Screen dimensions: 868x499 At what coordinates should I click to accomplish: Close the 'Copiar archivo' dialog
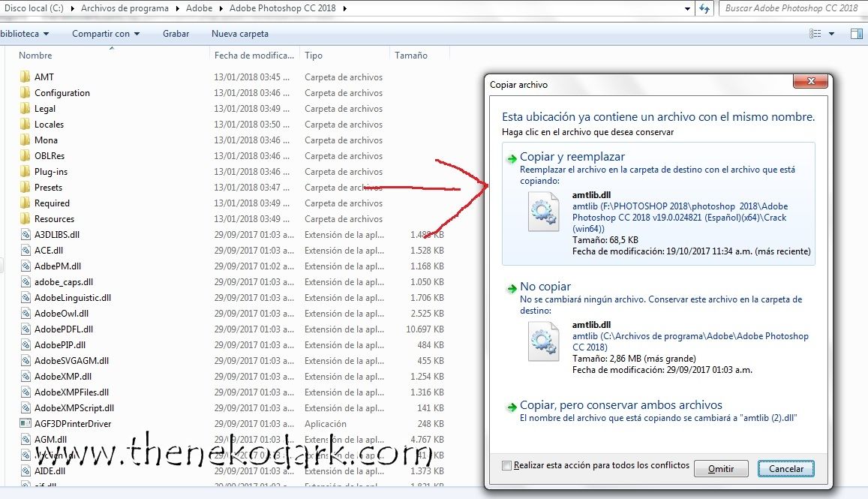(x=811, y=81)
